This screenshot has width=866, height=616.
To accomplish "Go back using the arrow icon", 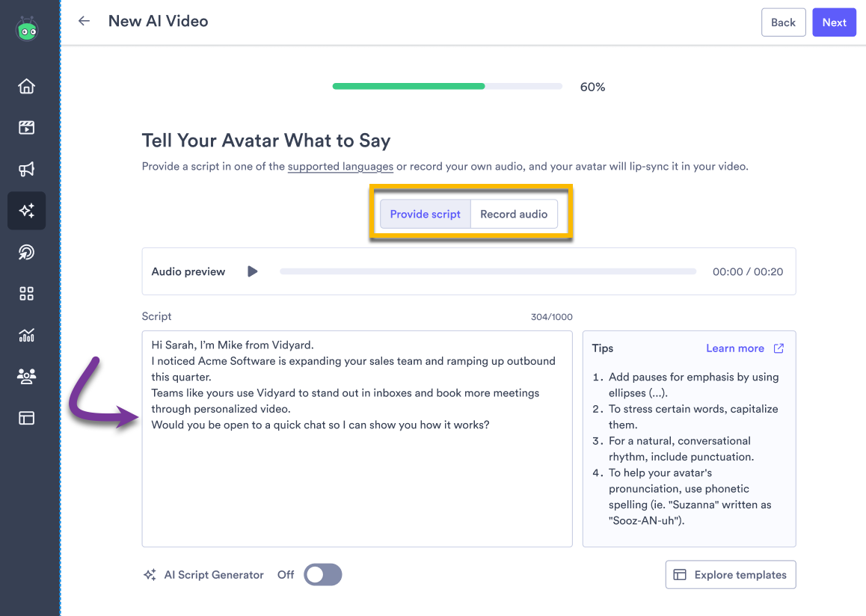I will (84, 21).
